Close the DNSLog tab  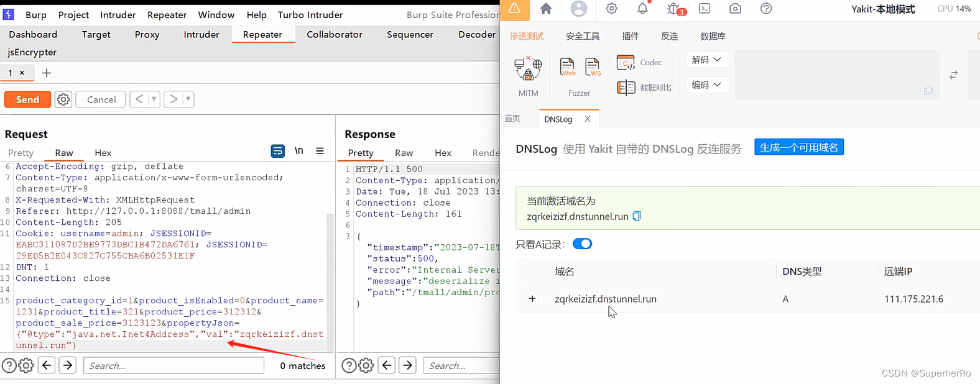[587, 119]
